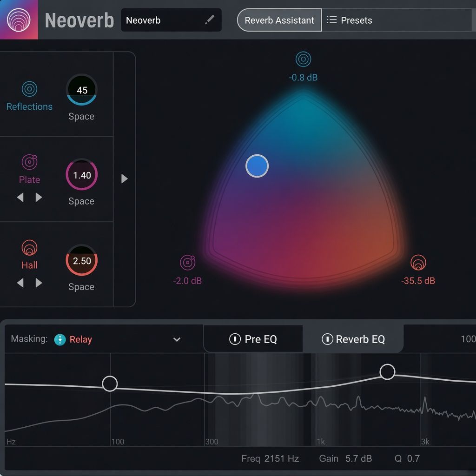
Task: Select the low EQ node near 100 Hz
Action: point(110,383)
